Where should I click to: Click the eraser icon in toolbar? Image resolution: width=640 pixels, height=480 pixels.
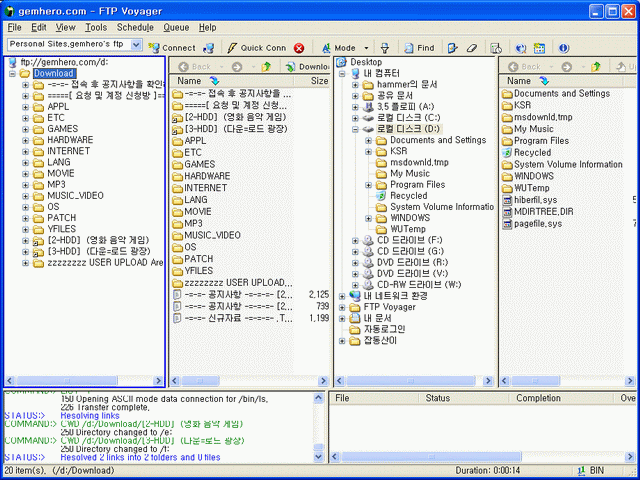tap(472, 48)
